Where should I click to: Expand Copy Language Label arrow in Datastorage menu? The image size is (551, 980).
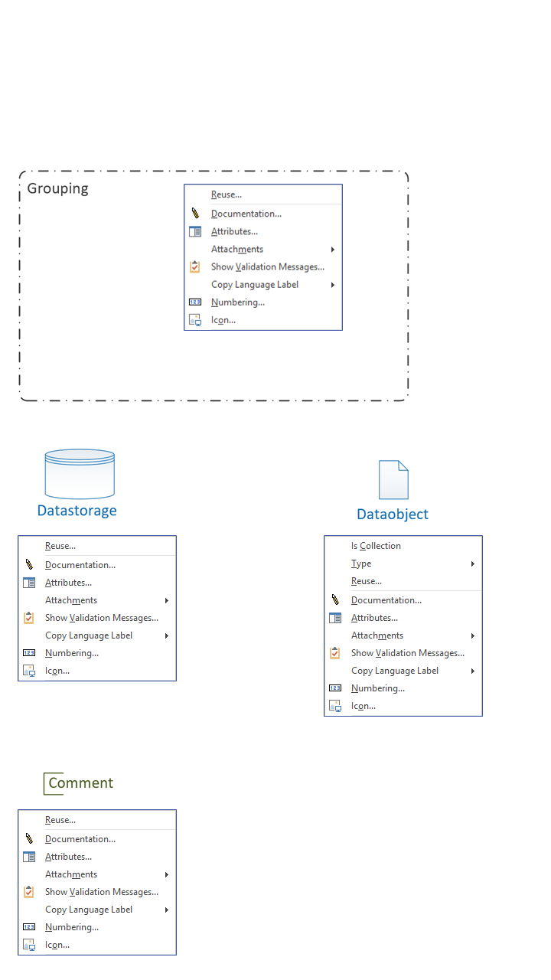click(167, 636)
